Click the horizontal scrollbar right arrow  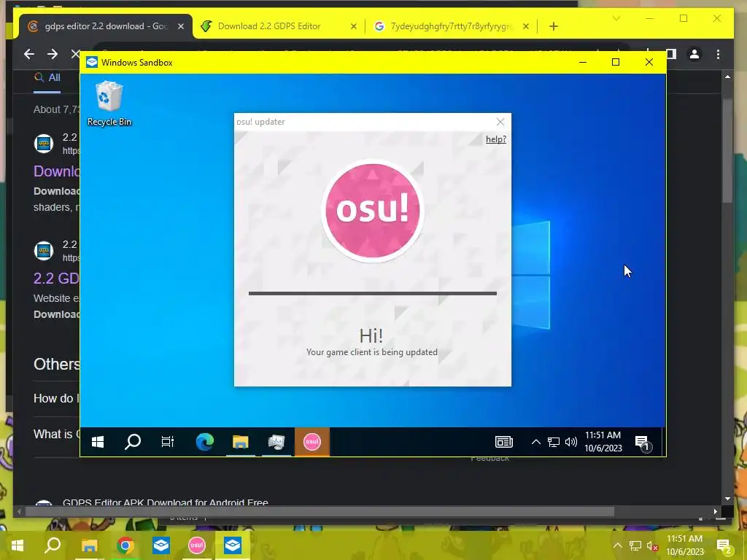716,511
